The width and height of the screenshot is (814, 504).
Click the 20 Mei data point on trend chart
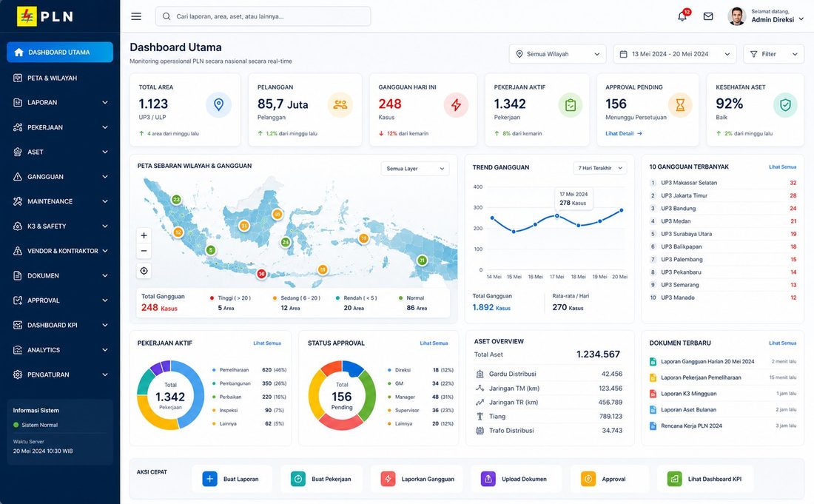(x=622, y=210)
